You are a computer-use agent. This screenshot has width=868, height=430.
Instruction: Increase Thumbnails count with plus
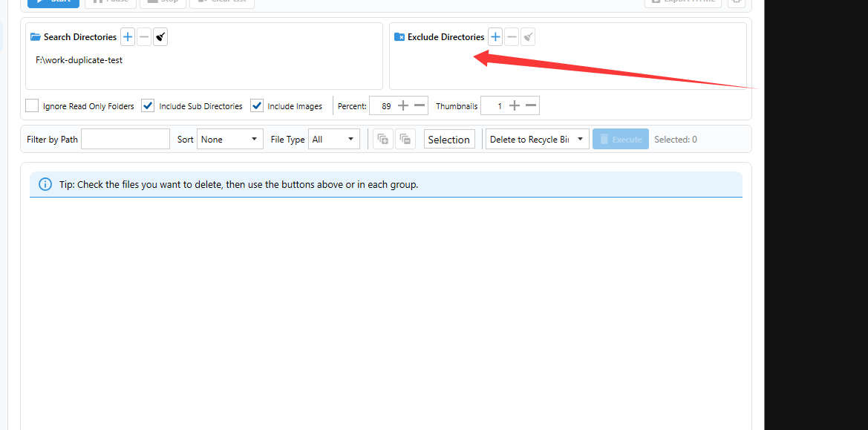tap(515, 105)
